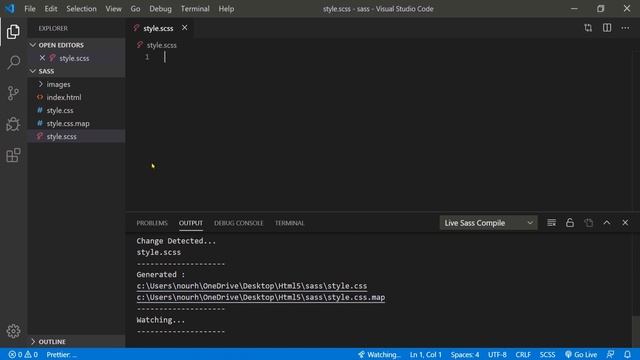640x360 pixels.
Task: Open the Debug menu
Action: point(160,9)
